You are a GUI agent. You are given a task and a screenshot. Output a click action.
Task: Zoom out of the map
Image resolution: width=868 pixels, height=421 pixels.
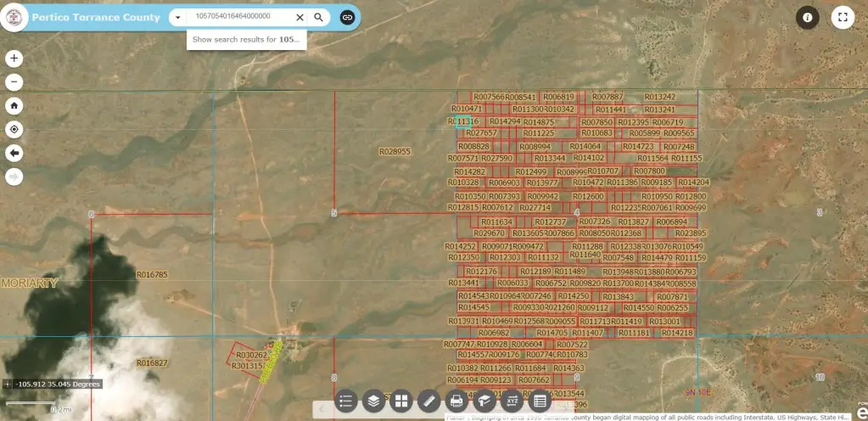pyautogui.click(x=14, y=82)
